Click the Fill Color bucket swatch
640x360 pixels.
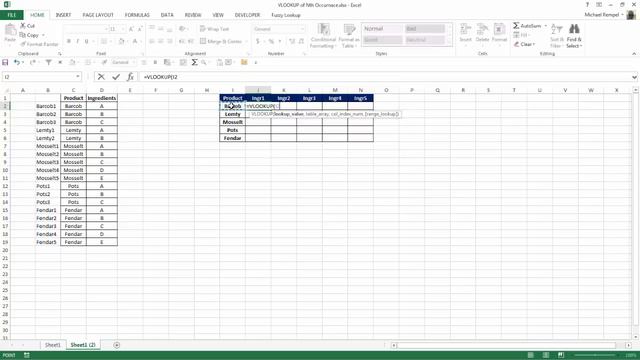coord(121,41)
